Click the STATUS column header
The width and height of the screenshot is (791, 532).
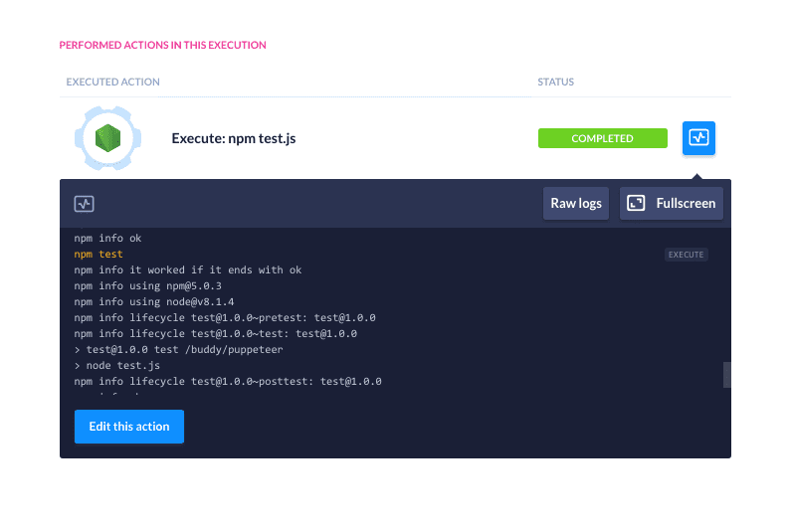(x=555, y=82)
